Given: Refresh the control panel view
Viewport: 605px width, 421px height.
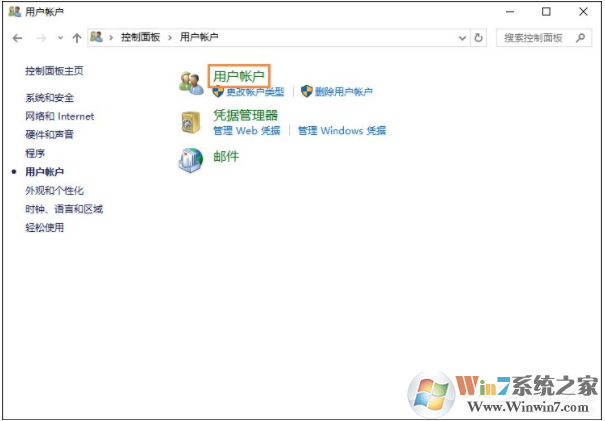Looking at the screenshot, I should [x=478, y=38].
